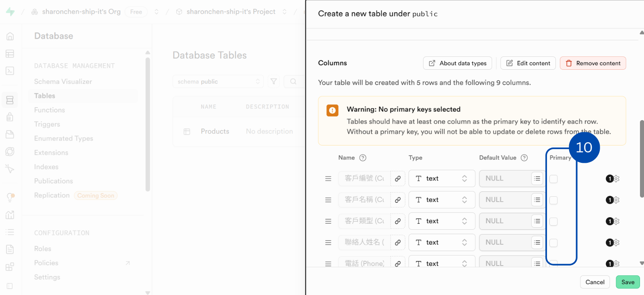This screenshot has width=644, height=295.
Task: Mark 客戶編號 as the primary key
Action: point(553,179)
